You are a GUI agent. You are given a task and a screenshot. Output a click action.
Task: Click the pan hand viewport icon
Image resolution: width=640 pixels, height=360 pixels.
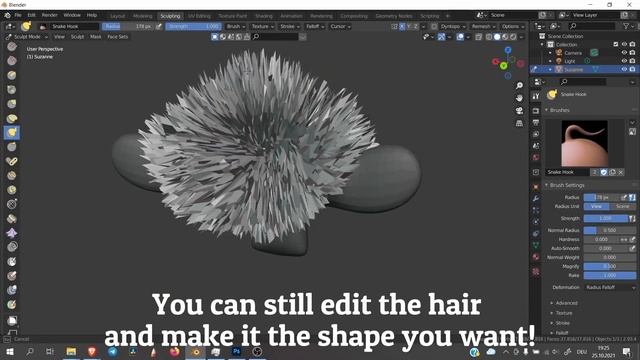tap(519, 98)
